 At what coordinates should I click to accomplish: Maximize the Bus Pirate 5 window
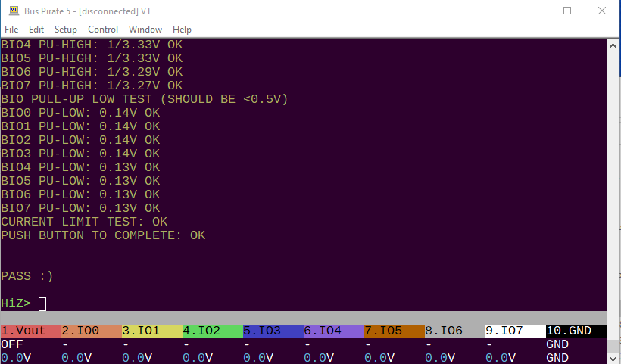567,11
